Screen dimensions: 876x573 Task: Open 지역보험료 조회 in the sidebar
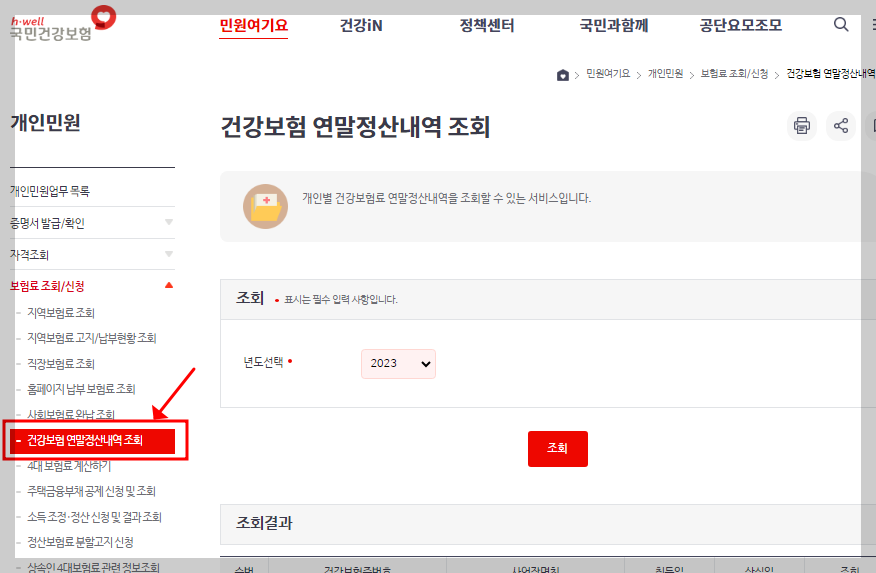coord(61,313)
